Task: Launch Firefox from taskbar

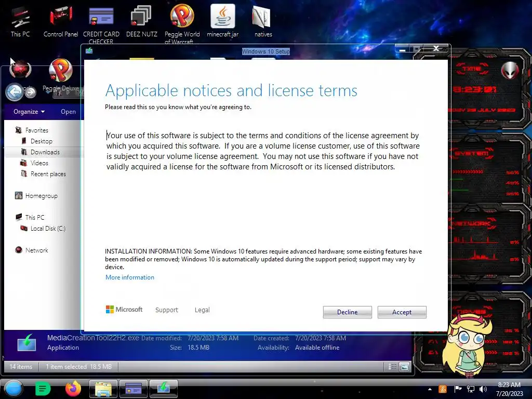Action: pyautogui.click(x=73, y=389)
